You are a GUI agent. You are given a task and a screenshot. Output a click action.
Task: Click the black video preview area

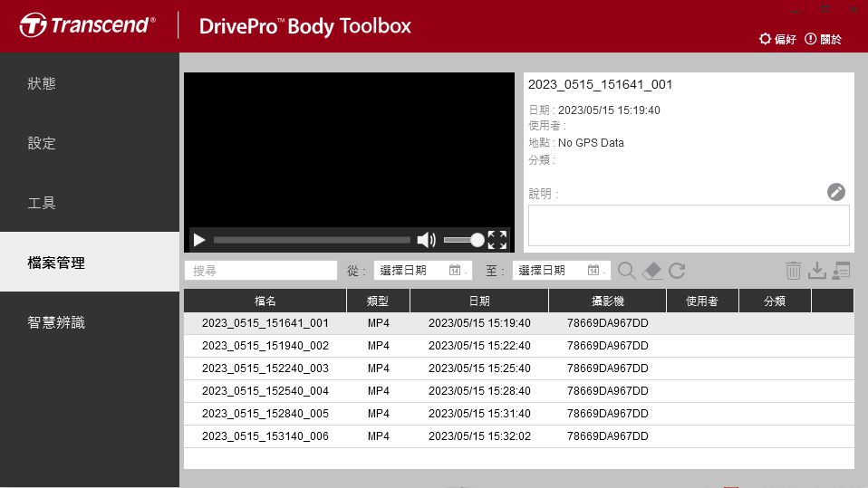pyautogui.click(x=350, y=149)
